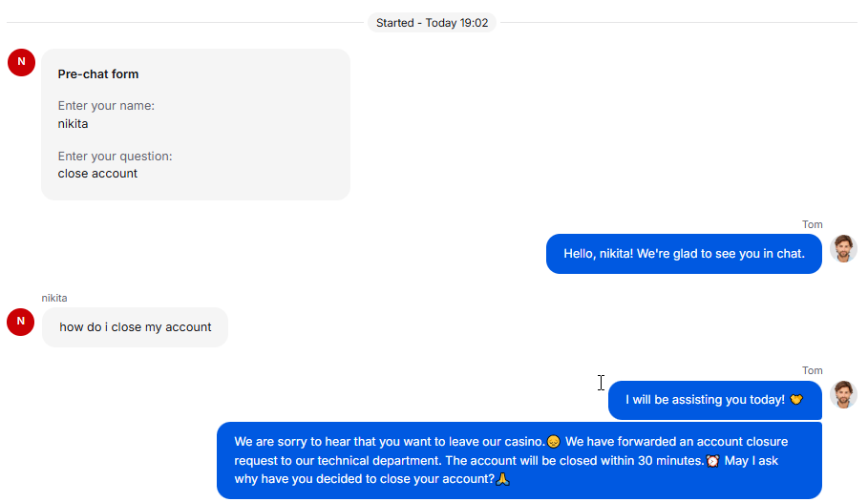868x502 pixels.
Task: Click the handshake emoji in Tom's message
Action: click(796, 400)
